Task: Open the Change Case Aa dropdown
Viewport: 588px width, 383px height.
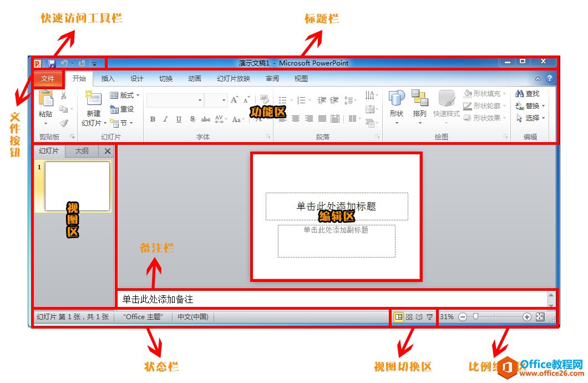Action: 238,119
